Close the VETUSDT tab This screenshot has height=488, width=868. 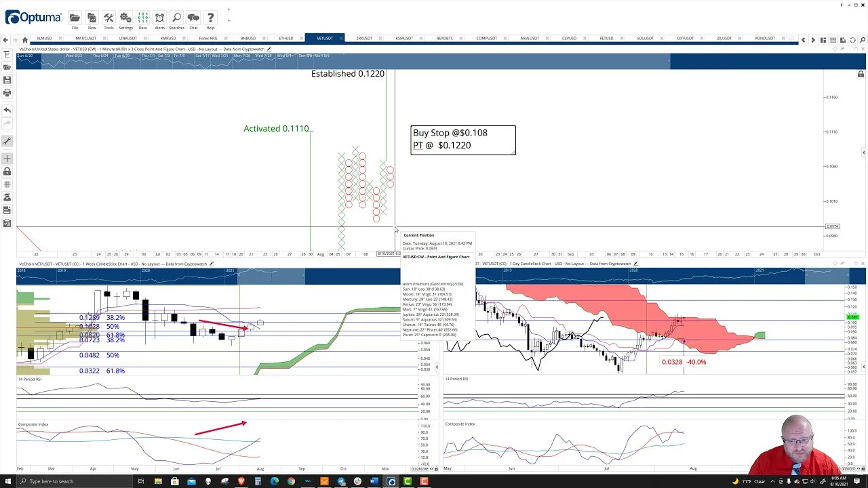340,38
